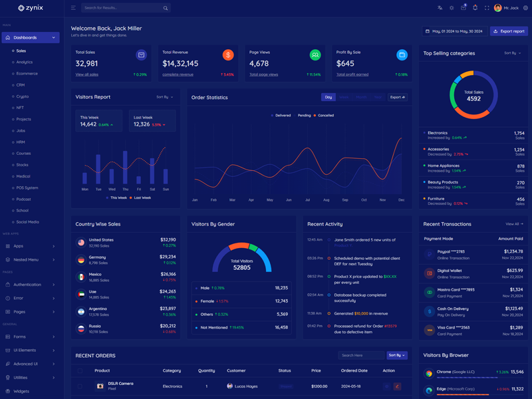
Task: Open the notifications bell icon
Action: [x=475, y=8]
